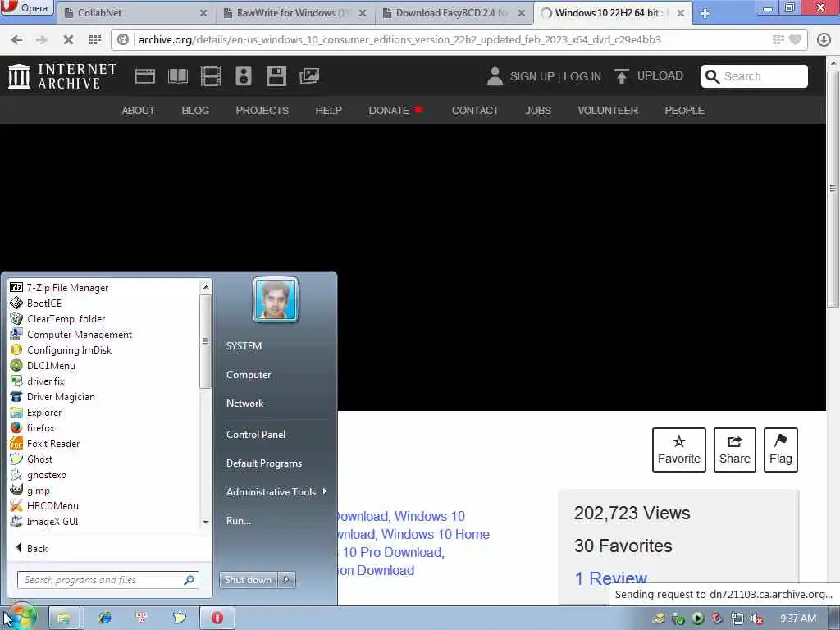Open the video film icon
This screenshot has height=630, width=840.
tap(211, 76)
